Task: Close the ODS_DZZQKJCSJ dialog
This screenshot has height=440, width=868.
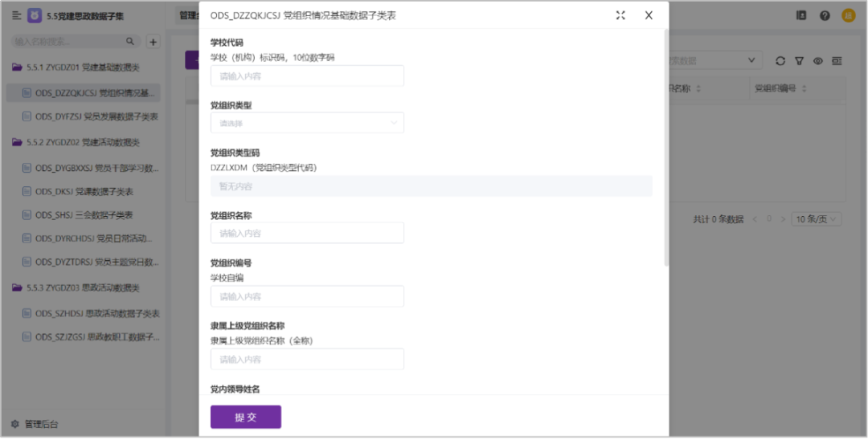Action: tap(649, 15)
